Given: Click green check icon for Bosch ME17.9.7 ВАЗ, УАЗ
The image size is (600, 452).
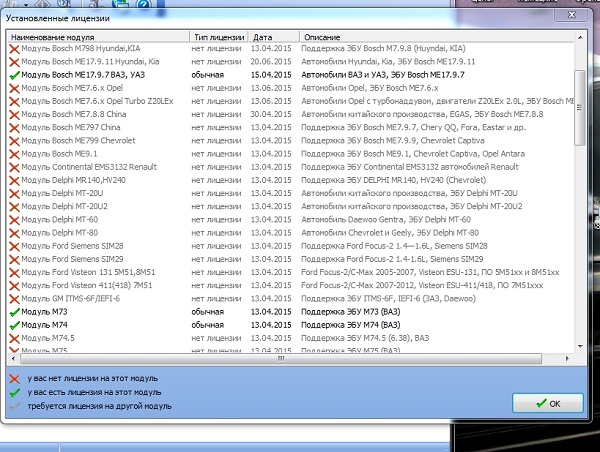Looking at the screenshot, I should tap(14, 74).
